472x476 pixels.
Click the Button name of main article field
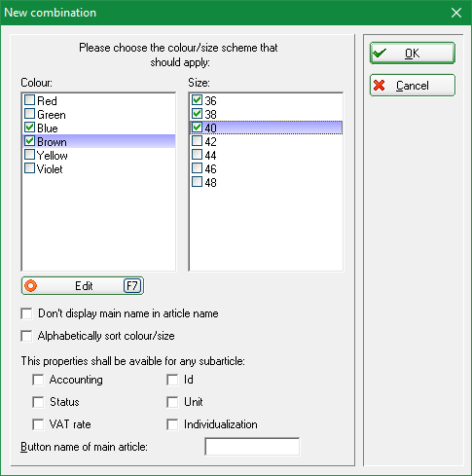[252, 447]
